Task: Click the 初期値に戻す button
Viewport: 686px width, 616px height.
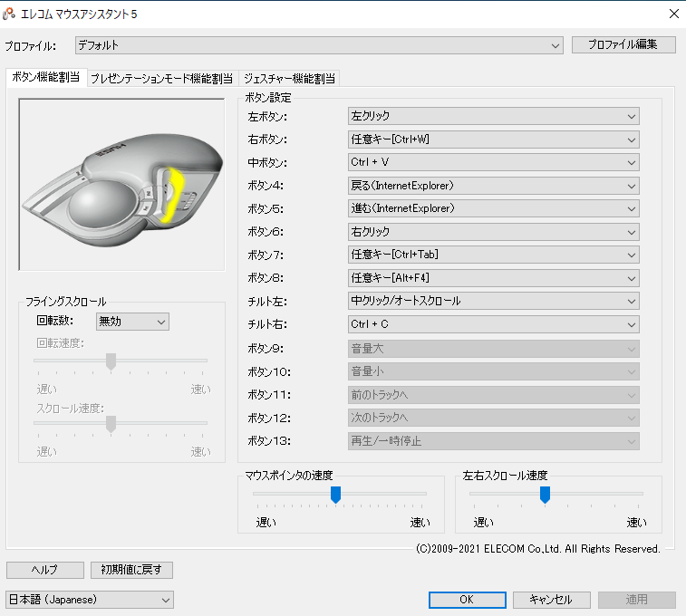Action: coord(131,570)
